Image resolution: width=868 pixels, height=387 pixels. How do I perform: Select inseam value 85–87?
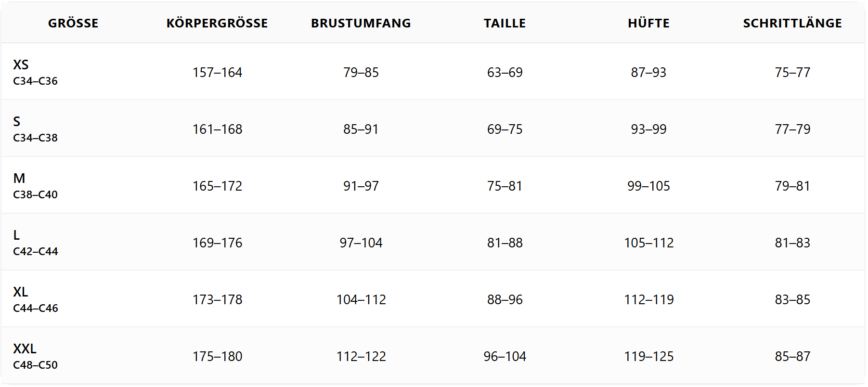[x=792, y=356]
